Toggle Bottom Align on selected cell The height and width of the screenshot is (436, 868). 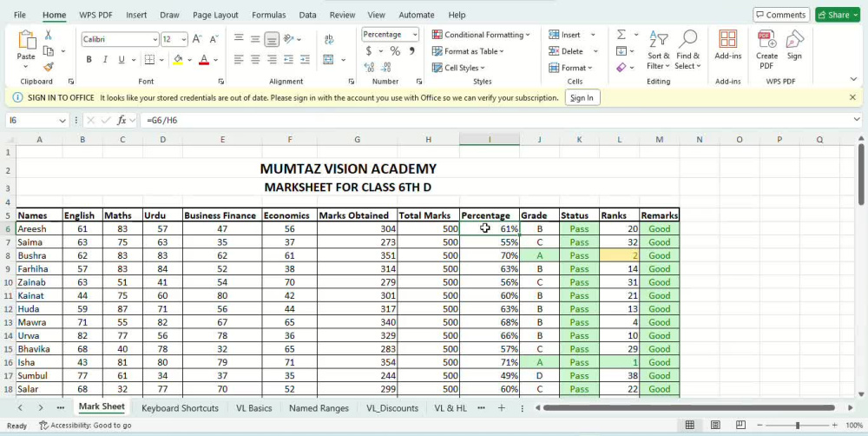click(x=272, y=39)
